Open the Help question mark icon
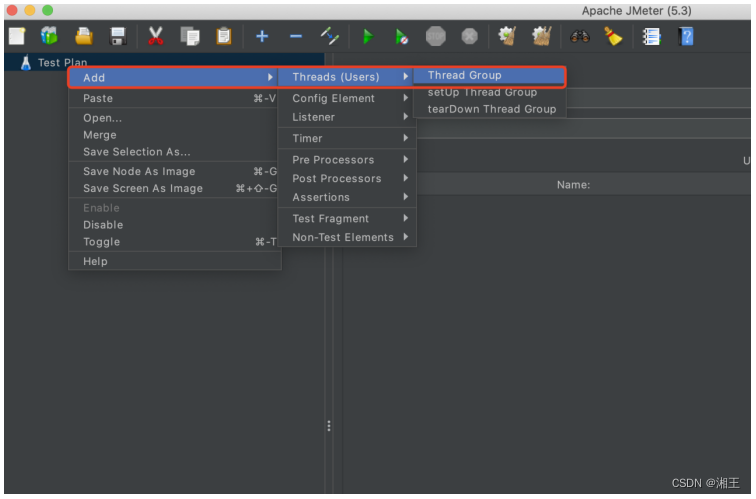The height and width of the screenshot is (499, 756). coord(686,36)
